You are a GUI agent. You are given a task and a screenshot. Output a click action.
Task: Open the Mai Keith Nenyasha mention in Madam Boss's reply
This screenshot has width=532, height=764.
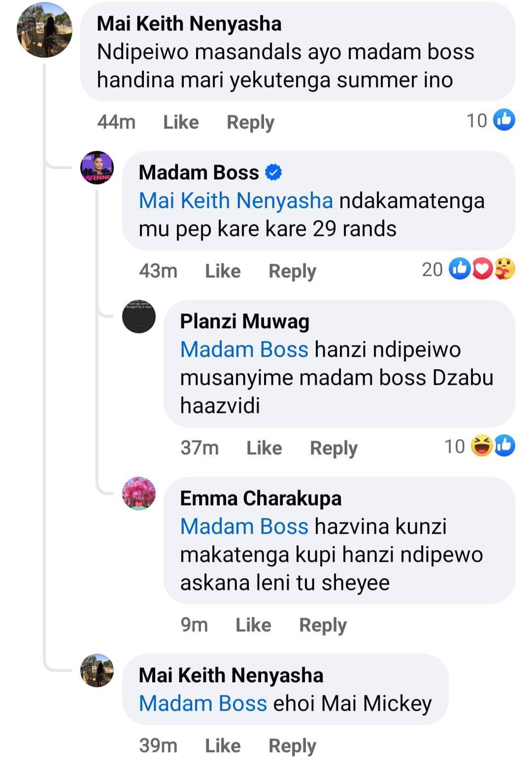[x=236, y=201]
